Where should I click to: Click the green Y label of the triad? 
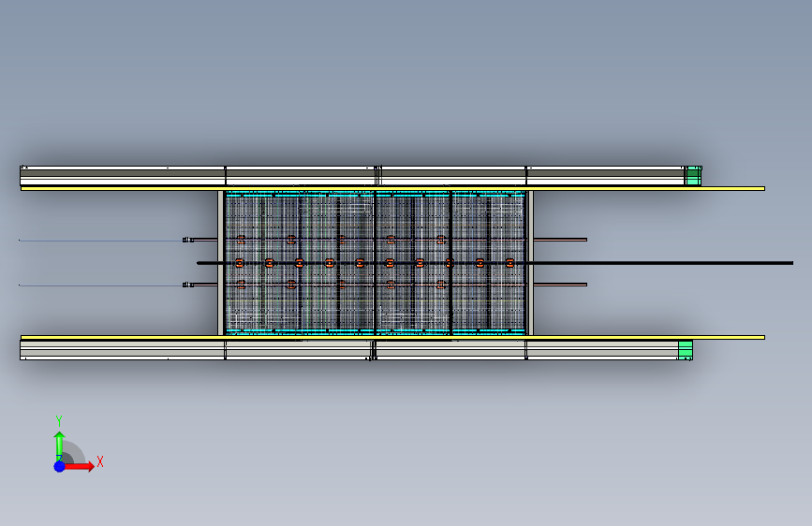coord(59,421)
